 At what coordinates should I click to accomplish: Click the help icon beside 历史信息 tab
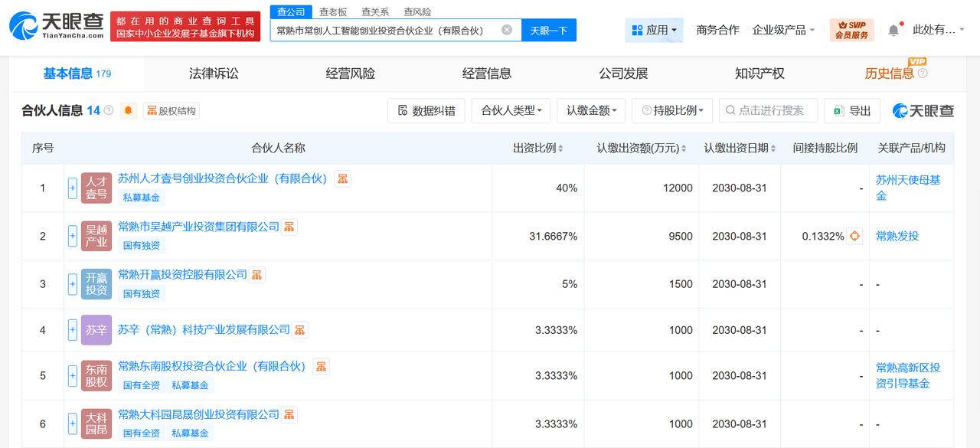[922, 74]
